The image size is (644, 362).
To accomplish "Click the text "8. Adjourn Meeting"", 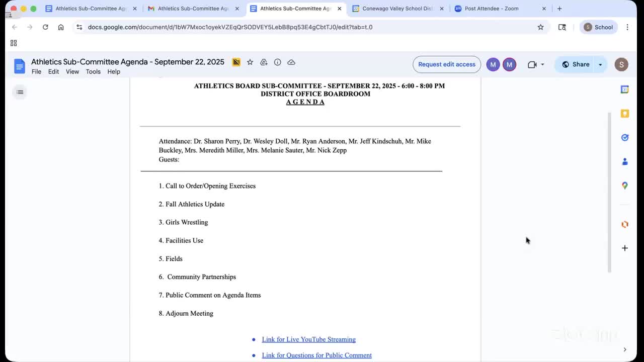I will [x=186, y=313].
